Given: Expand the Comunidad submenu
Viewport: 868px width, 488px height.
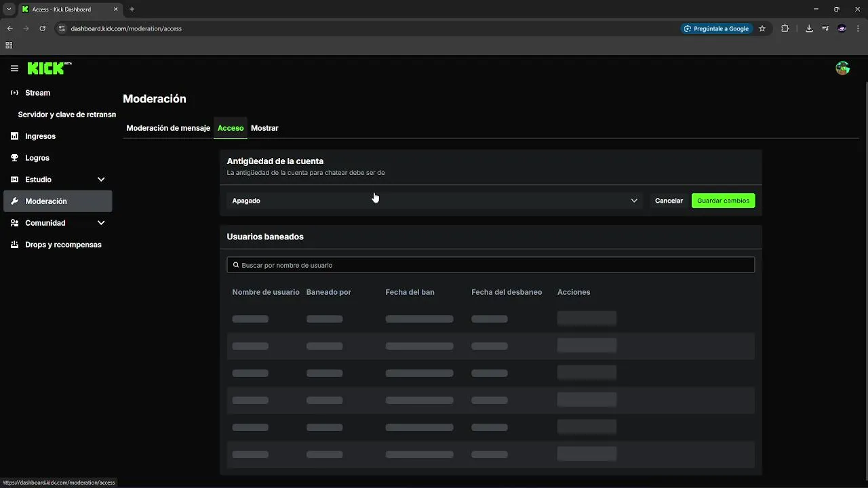Looking at the screenshot, I should coord(101,223).
